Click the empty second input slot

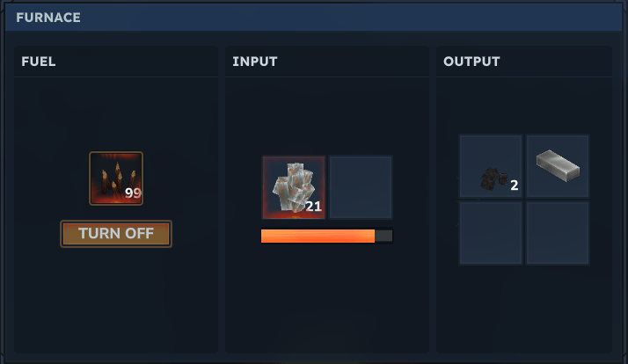[x=361, y=187]
